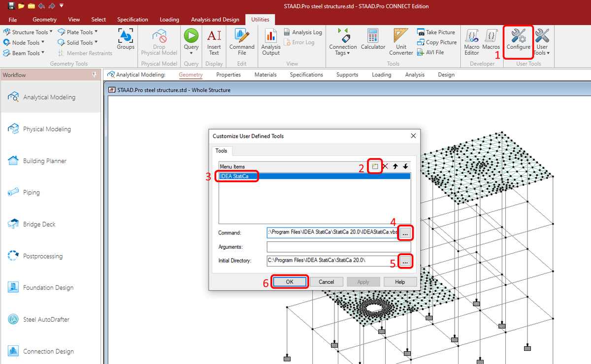Switch to the Utilities ribbon tab
This screenshot has height=364, width=591.
pos(260,20)
